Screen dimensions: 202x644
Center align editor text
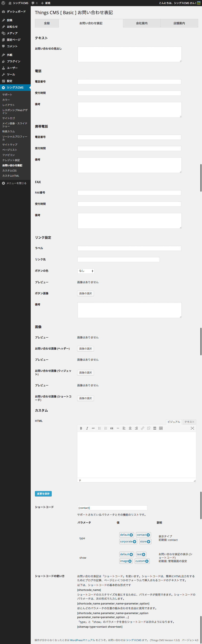pyautogui.click(x=130, y=428)
